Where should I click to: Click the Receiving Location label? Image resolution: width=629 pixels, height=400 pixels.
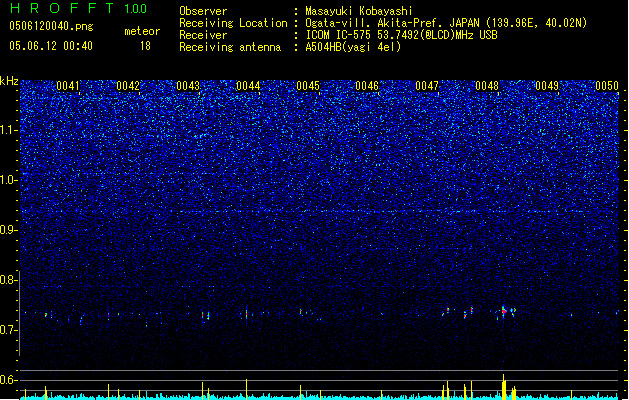tap(233, 23)
